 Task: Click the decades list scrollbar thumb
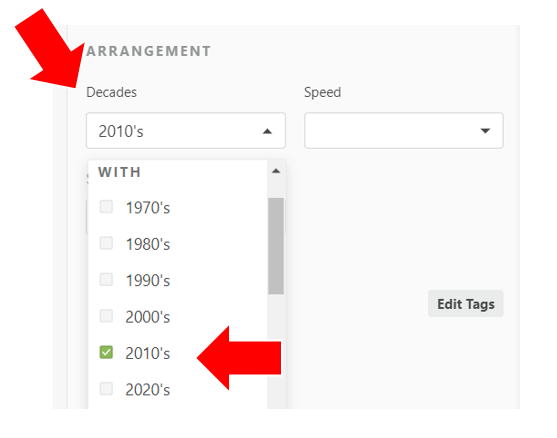pos(276,246)
